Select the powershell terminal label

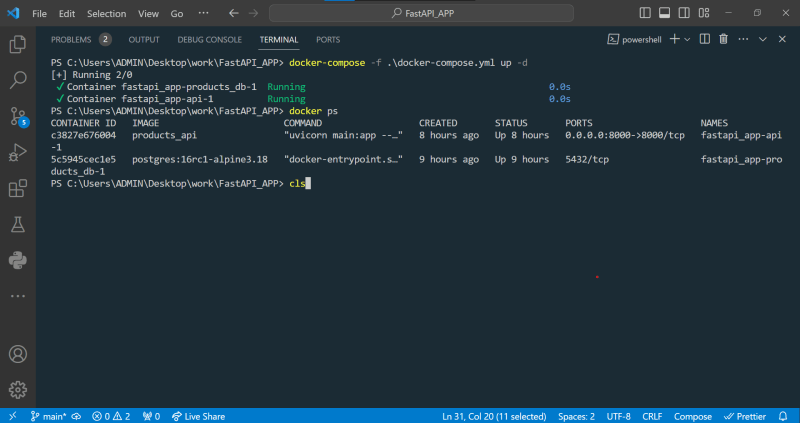634,39
